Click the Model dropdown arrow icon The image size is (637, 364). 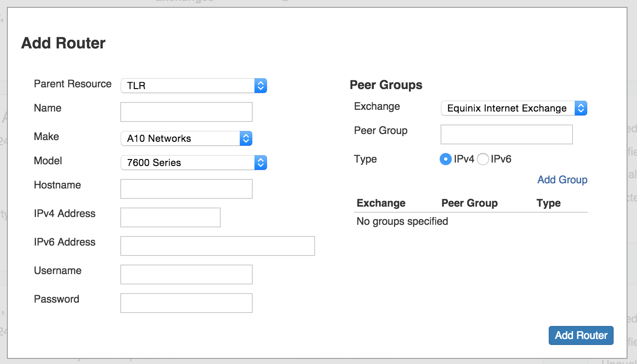(x=261, y=163)
